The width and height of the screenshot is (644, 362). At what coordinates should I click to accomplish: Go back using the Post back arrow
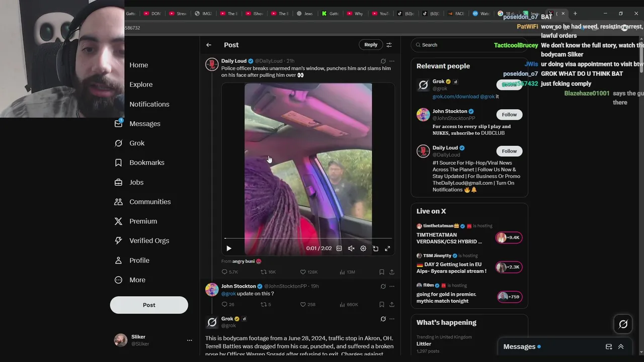coord(209,45)
